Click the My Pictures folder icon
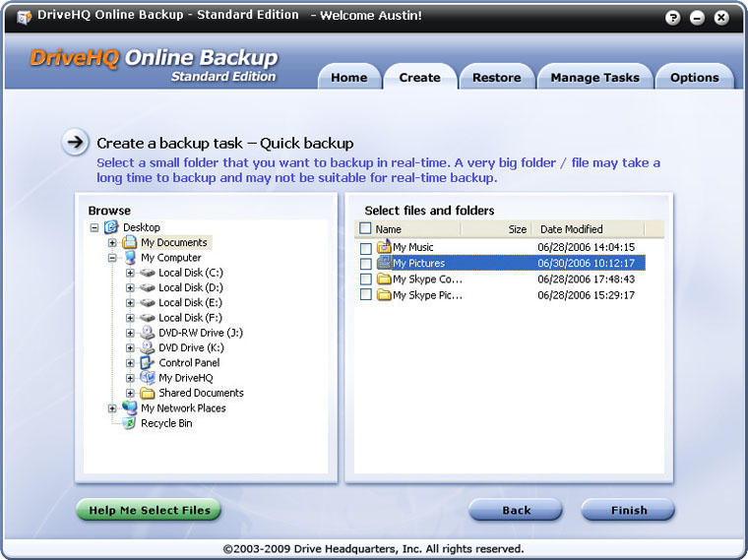Viewport: 748px width, 560px height. click(384, 263)
